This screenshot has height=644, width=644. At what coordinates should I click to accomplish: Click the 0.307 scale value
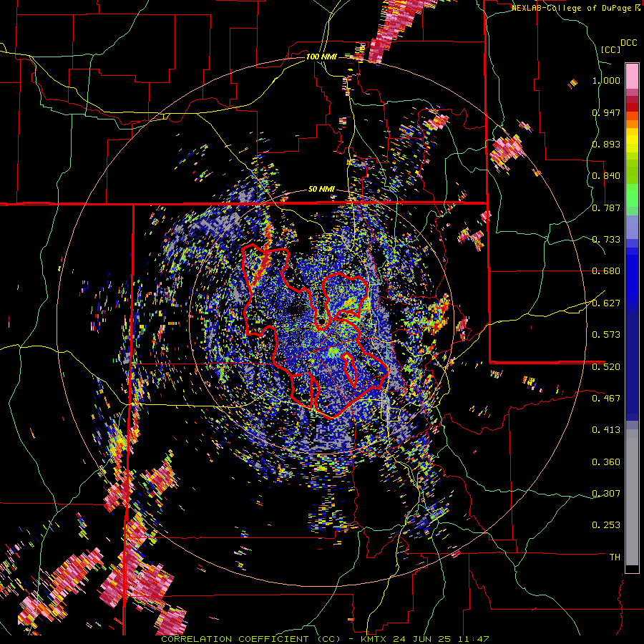click(606, 494)
